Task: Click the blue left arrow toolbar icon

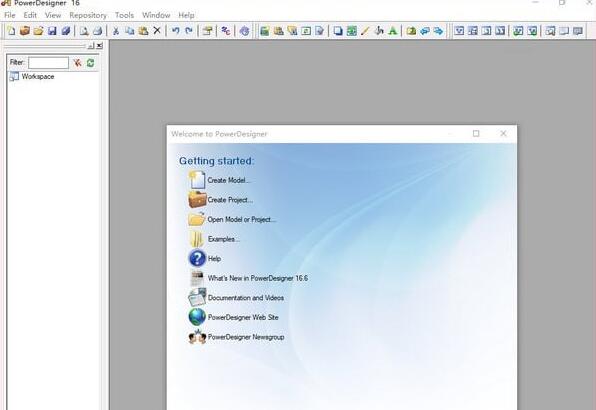Action: click(x=425, y=31)
